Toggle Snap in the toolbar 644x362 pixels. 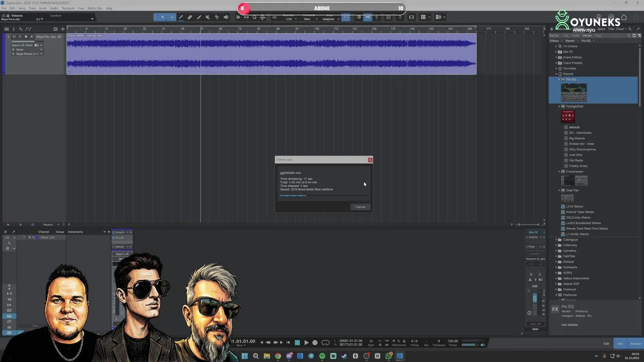(x=346, y=17)
